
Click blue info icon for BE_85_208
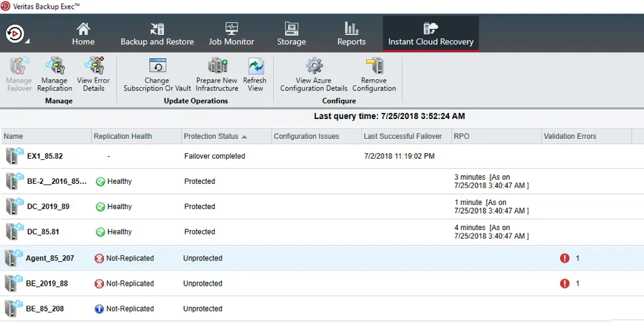coord(99,309)
